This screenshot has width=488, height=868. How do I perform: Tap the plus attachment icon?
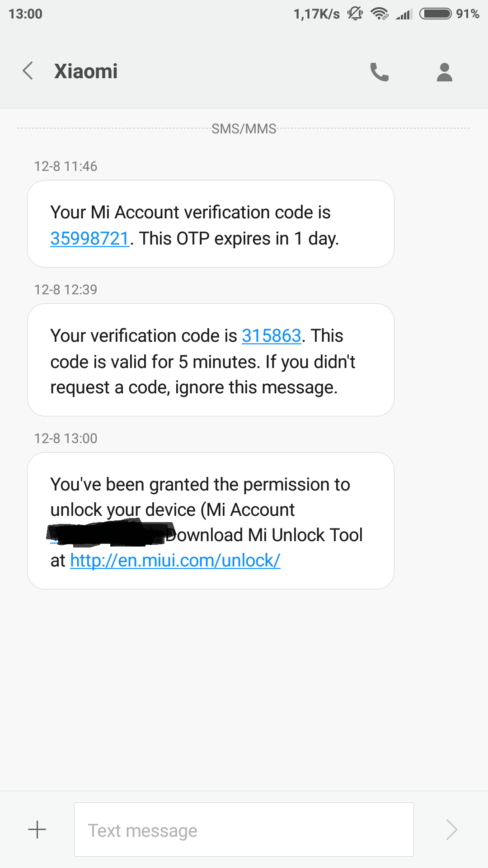(37, 830)
